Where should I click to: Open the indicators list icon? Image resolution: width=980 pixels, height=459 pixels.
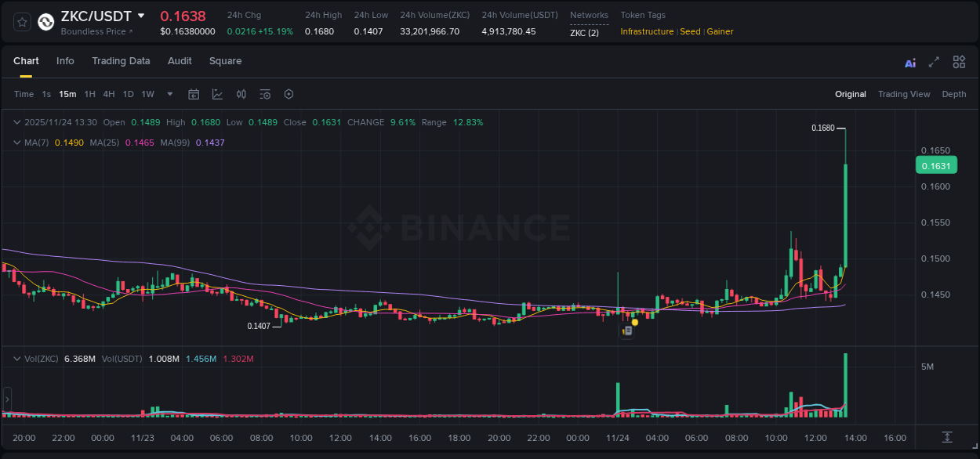click(264, 94)
